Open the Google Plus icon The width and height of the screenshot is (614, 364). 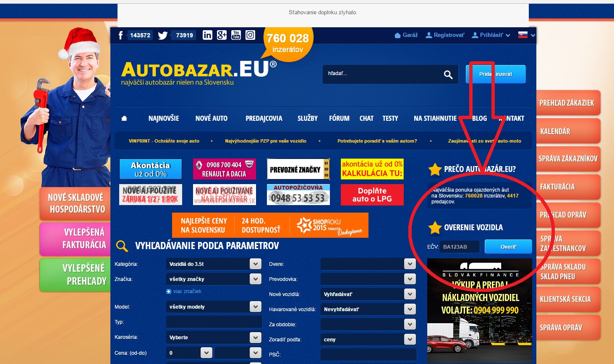click(x=222, y=35)
